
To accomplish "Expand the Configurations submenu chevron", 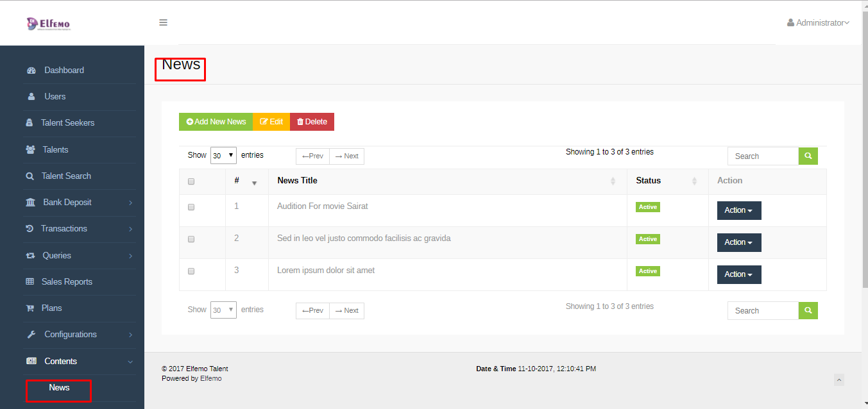I will 131,335.
